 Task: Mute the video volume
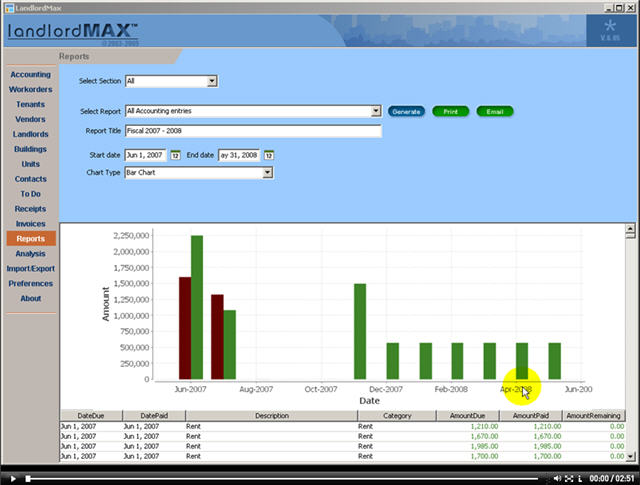[557, 478]
